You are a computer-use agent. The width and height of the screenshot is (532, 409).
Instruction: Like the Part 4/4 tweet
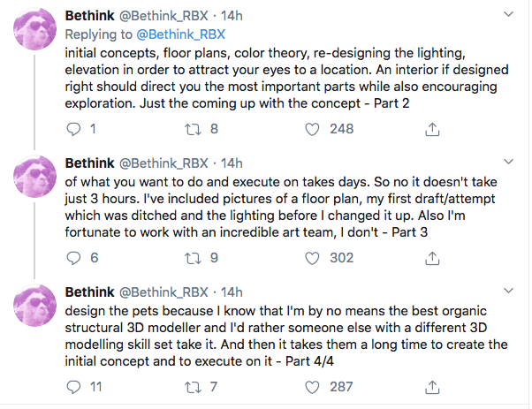click(x=312, y=386)
